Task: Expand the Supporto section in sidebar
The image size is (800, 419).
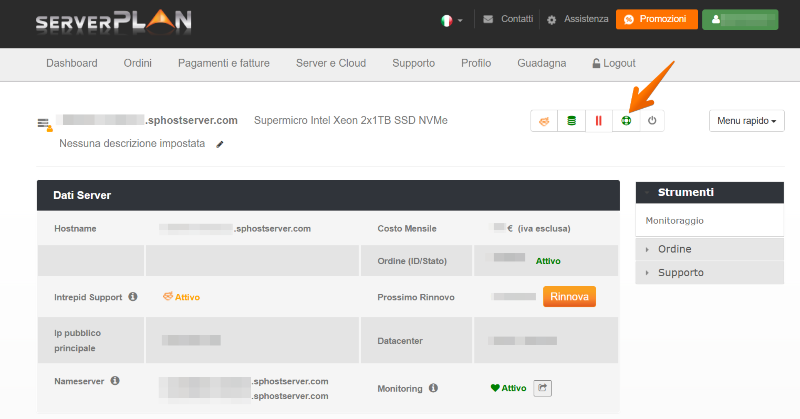Action: click(x=680, y=272)
